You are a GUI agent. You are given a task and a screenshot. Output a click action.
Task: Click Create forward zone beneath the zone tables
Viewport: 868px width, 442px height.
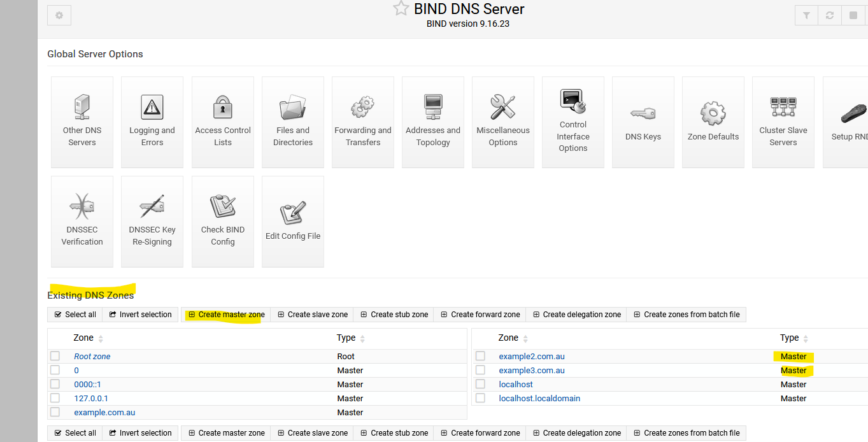click(480, 433)
